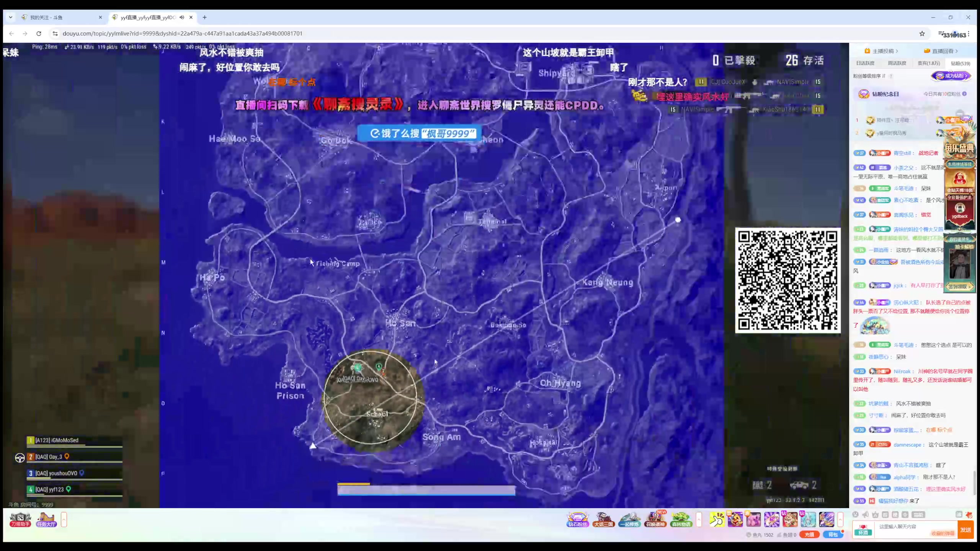Switch to the 日活跃度 tab
980x551 pixels.
coord(865,63)
